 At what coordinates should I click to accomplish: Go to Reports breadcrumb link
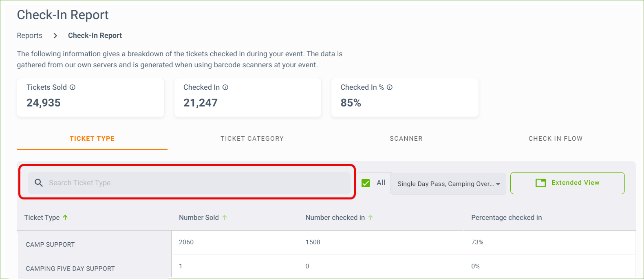pos(30,35)
